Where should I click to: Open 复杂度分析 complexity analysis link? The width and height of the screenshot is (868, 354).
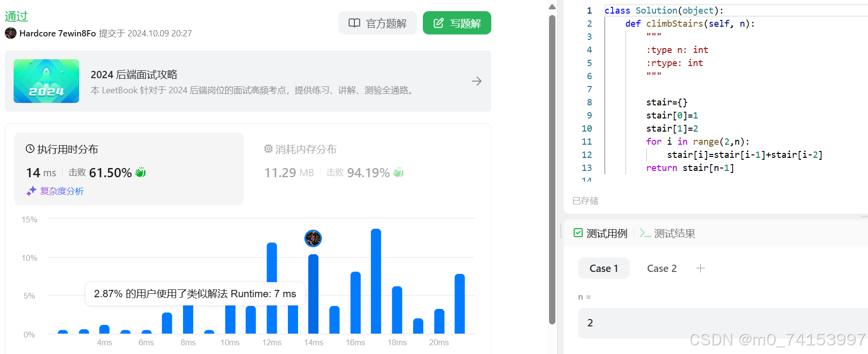[62, 191]
